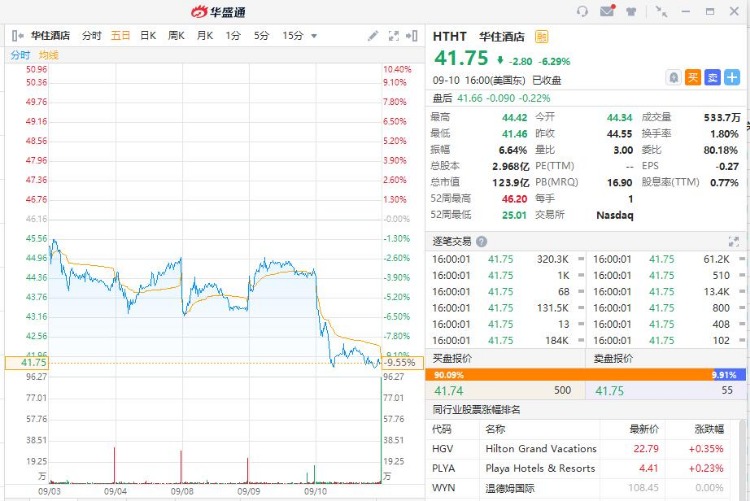750x501 pixels.
Task: Maximize the 华盛通 window
Action: 710,11
